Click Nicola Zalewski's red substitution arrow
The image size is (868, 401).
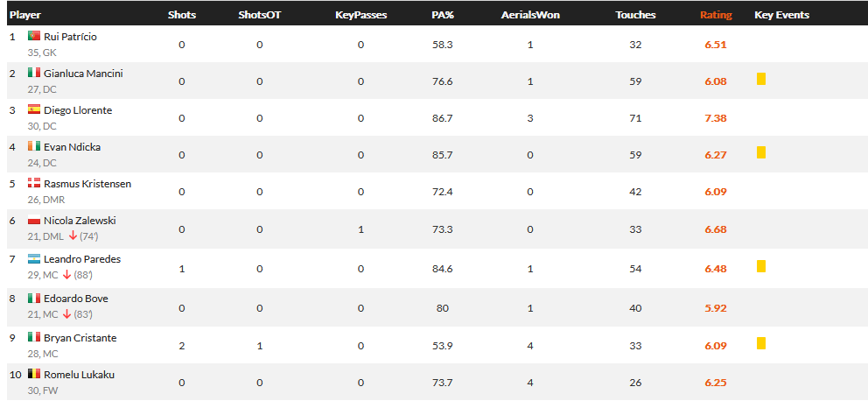point(73,236)
